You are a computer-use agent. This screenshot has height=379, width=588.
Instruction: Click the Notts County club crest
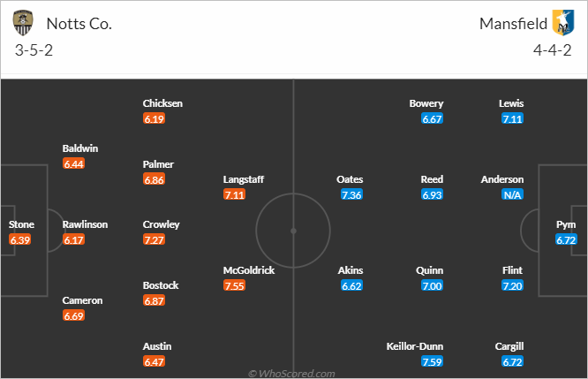coord(23,23)
